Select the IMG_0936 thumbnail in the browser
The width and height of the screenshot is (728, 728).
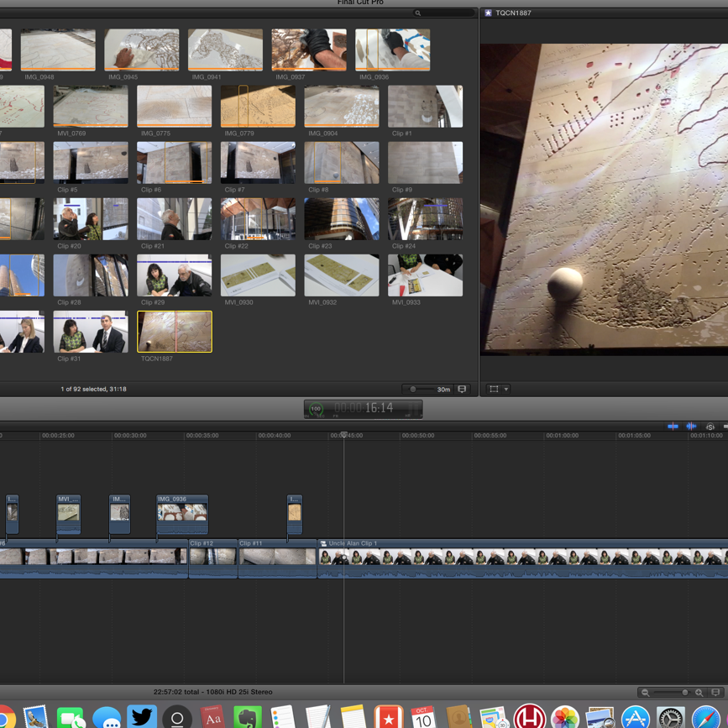tap(392, 50)
